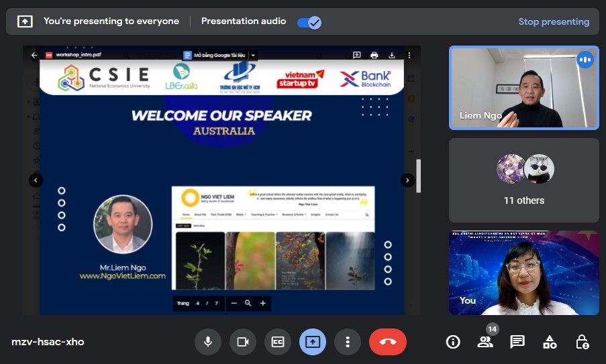
Task: Click the present screen button in bottom bar
Action: coord(312,342)
